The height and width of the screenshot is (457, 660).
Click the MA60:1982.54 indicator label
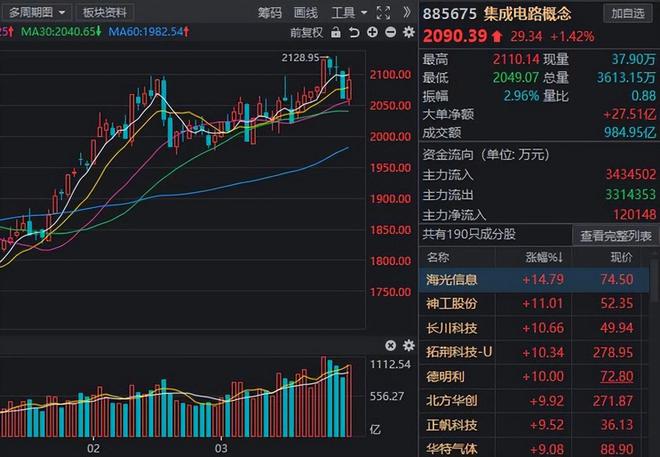(149, 32)
